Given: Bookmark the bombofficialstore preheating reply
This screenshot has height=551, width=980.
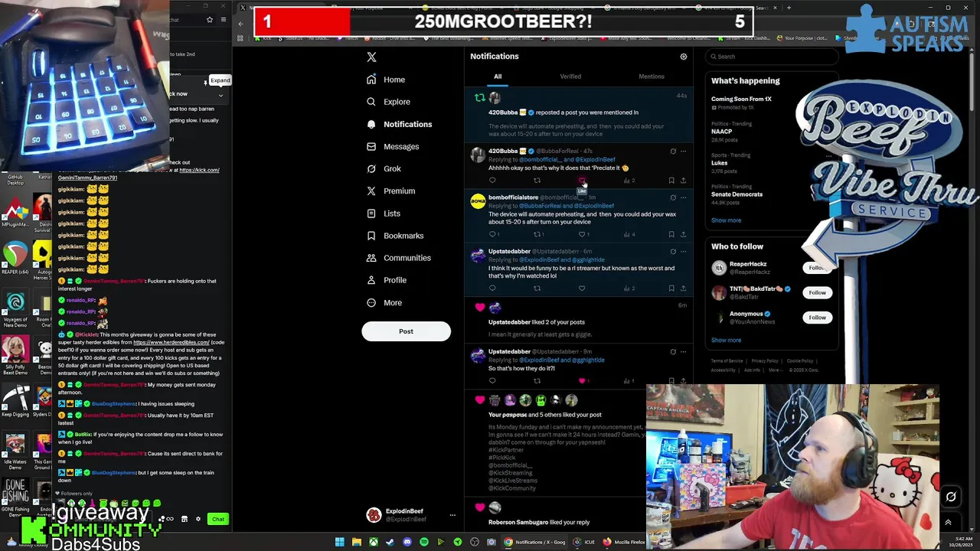Looking at the screenshot, I should 671,234.
